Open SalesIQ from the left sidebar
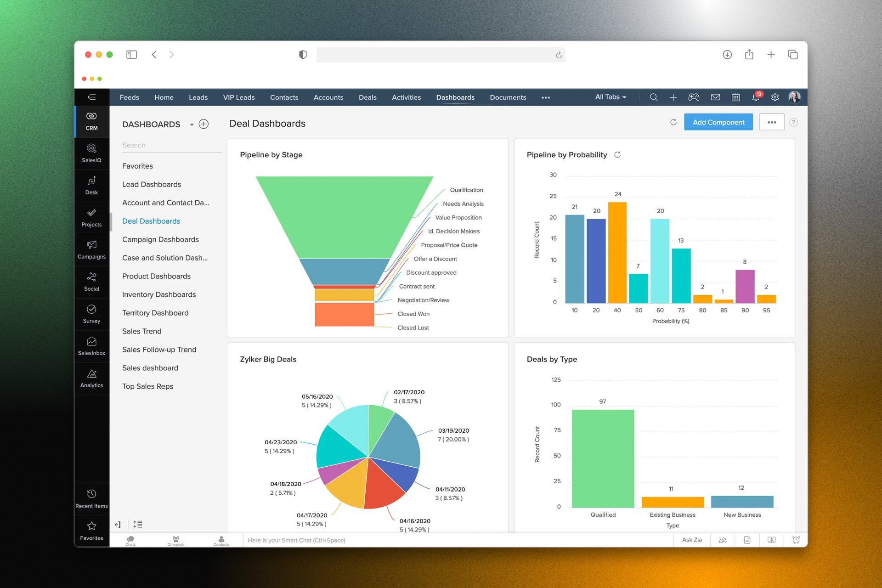Viewport: 882px width, 588px height. point(91,153)
